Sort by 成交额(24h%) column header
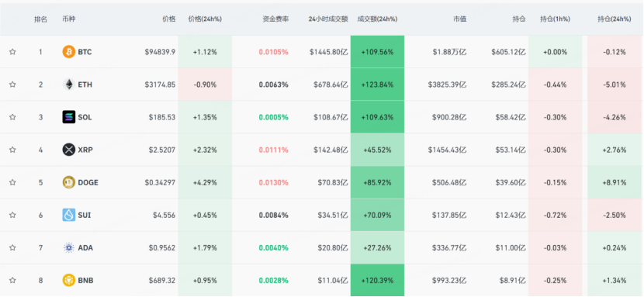The height and width of the screenshot is (297, 644). click(377, 19)
